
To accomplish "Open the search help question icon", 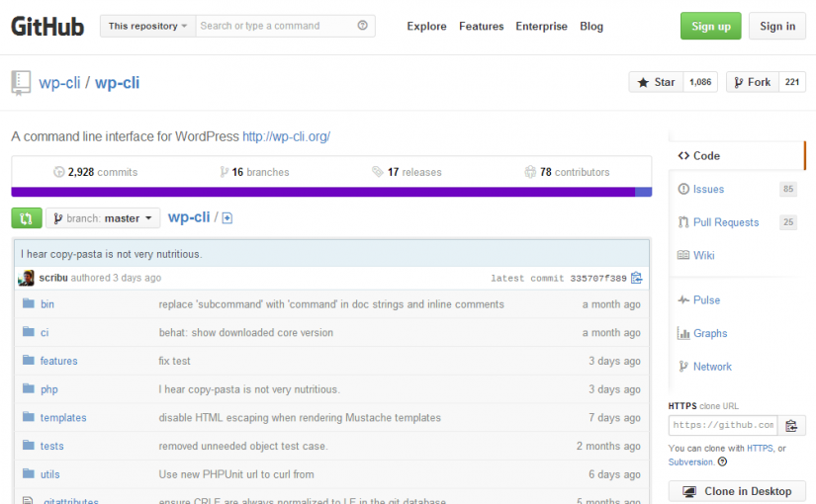I will (363, 25).
